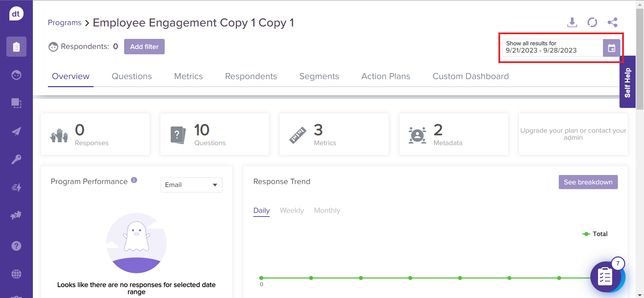This screenshot has height=298, width=644.
Task: Open the respondents face icon in sidebar
Action: tap(16, 75)
